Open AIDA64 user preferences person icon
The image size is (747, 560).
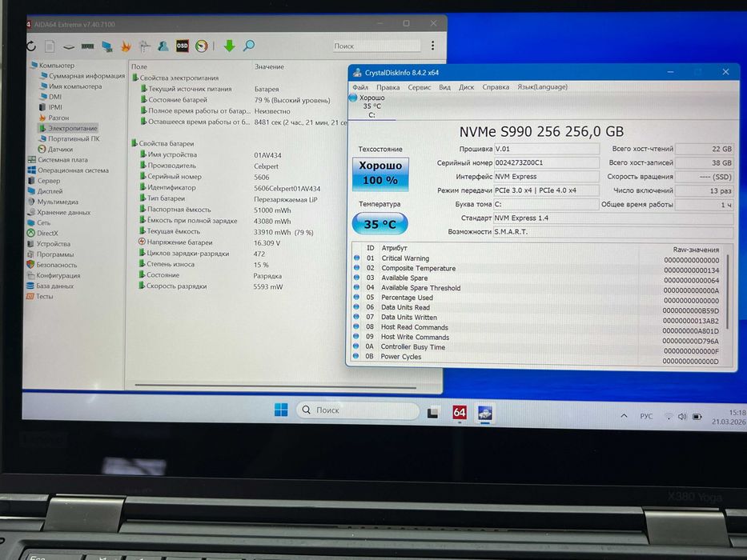pyautogui.click(x=163, y=46)
